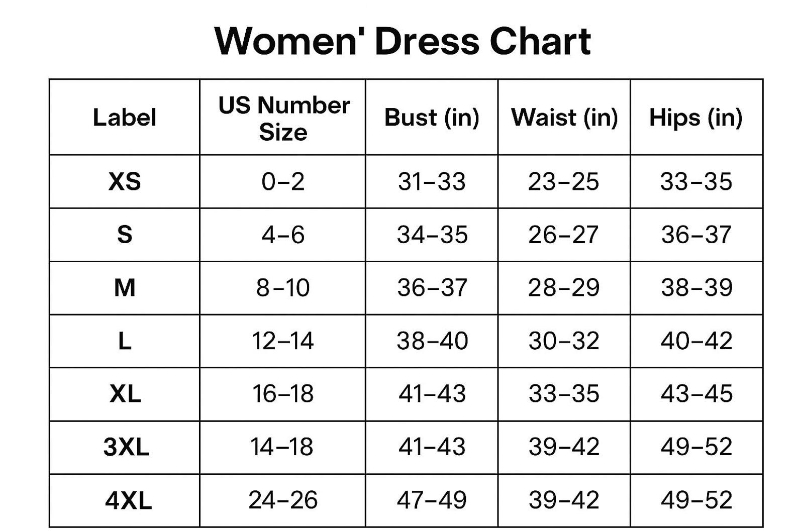Select the M label cell

tap(125, 288)
